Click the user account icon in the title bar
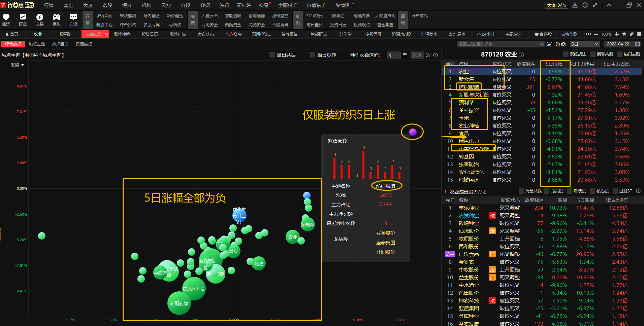Screen dimensions: 644x326 575,5
